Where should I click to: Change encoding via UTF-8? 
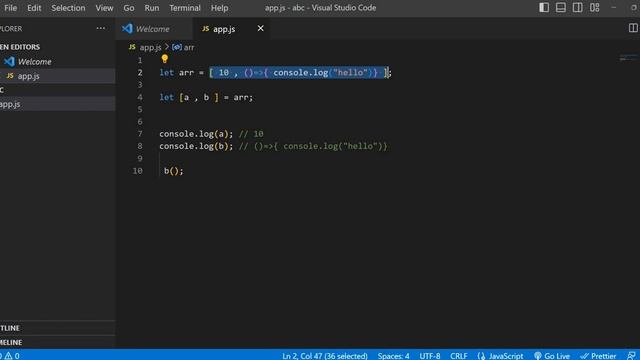pyautogui.click(x=430, y=356)
